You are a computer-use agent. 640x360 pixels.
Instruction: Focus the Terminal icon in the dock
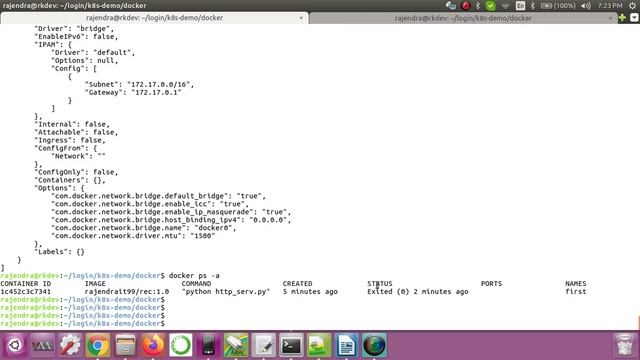[x=291, y=345]
